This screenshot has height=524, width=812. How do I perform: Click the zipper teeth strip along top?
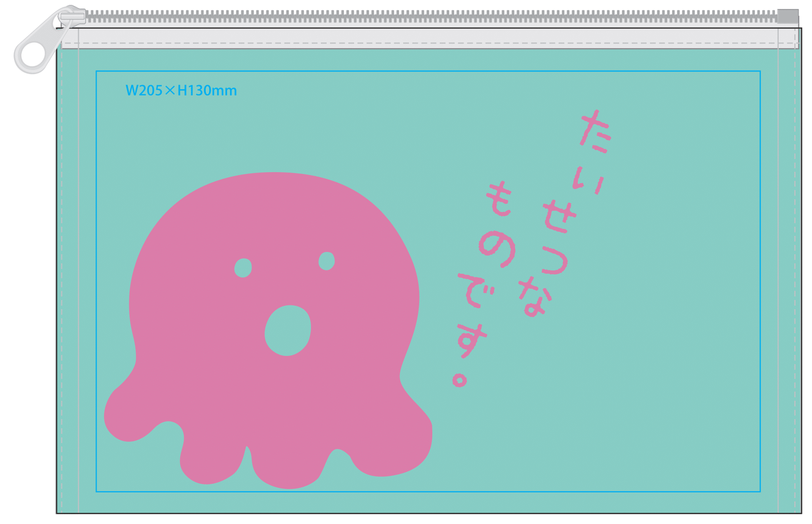[x=427, y=17]
